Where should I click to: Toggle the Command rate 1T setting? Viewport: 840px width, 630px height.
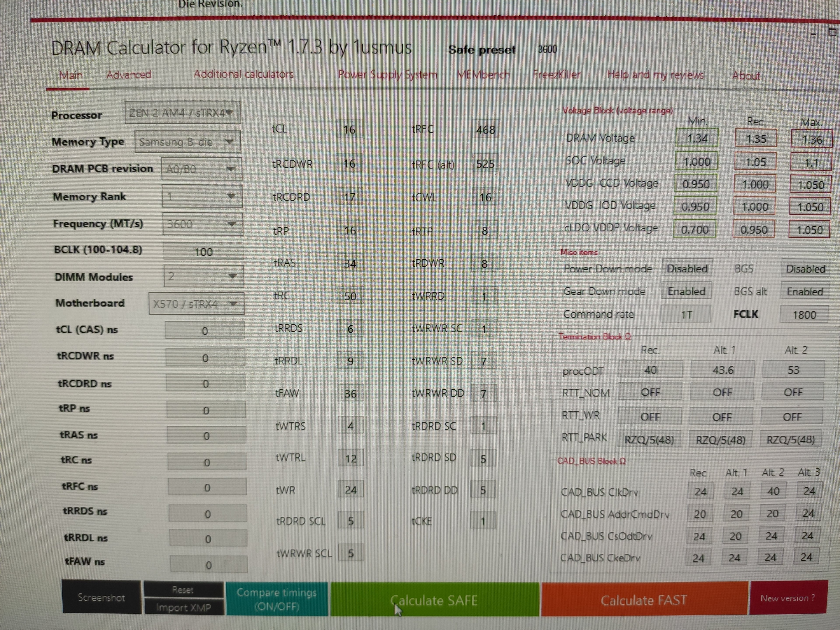(685, 314)
